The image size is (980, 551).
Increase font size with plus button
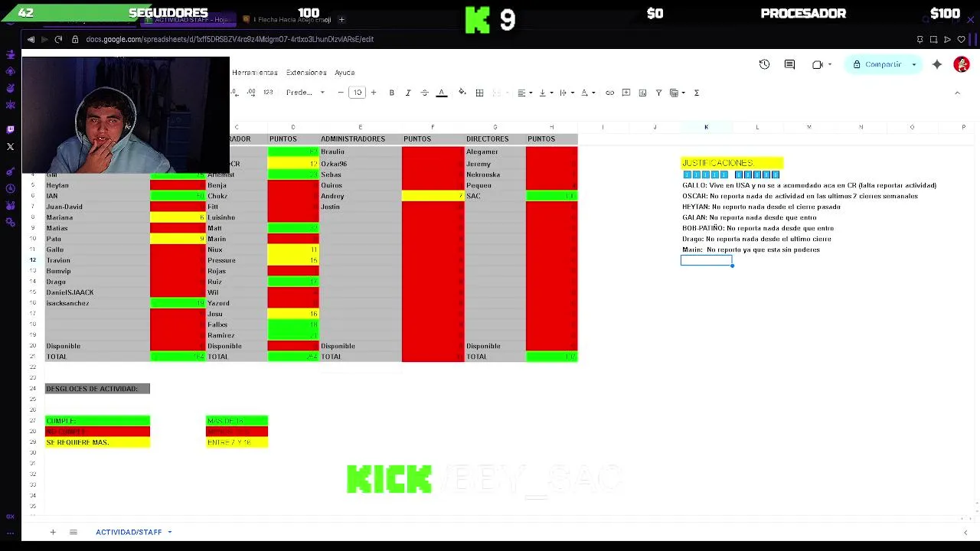click(374, 93)
